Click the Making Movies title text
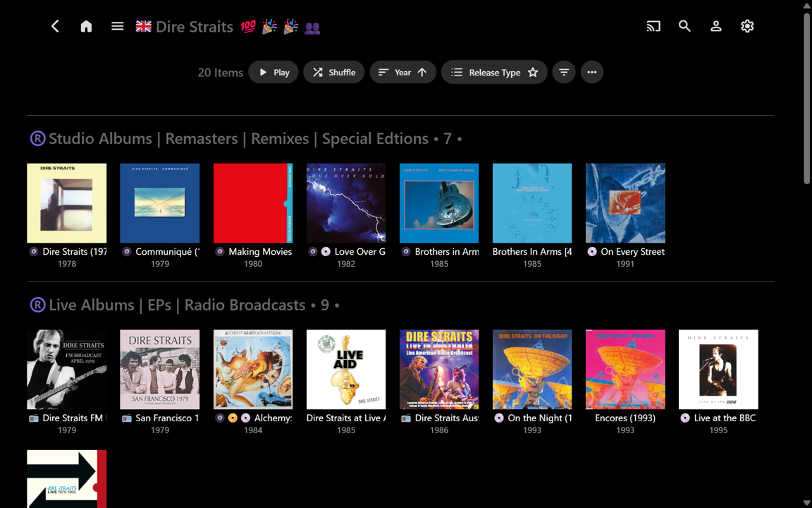 [261, 251]
